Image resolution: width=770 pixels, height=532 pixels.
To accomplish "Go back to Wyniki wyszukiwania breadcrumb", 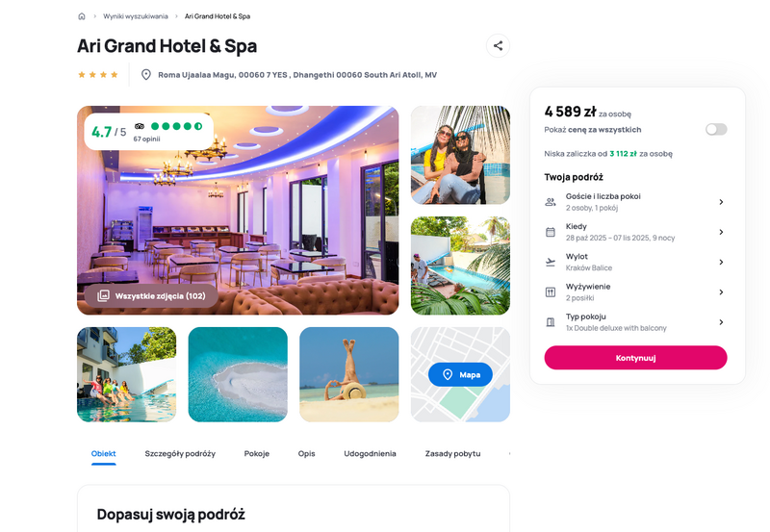I will [136, 16].
